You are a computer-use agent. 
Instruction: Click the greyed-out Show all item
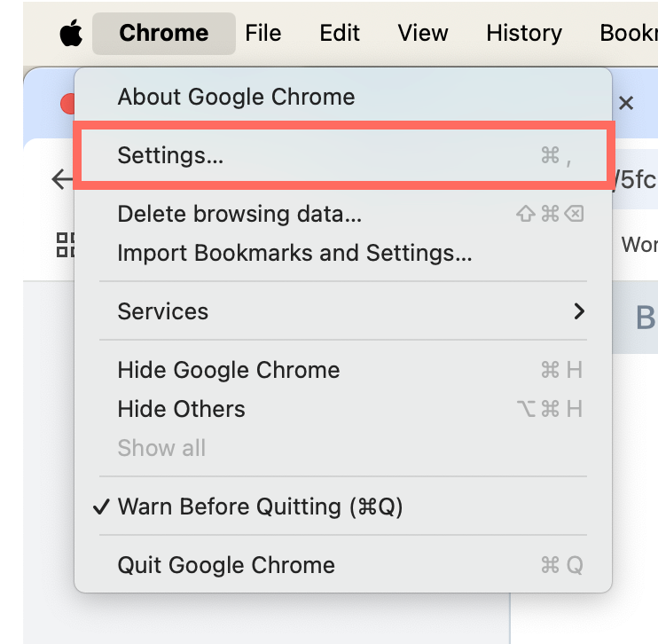pyautogui.click(x=161, y=448)
